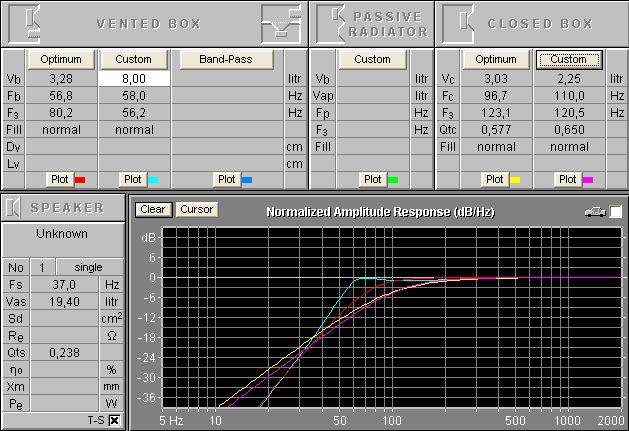Click the closed box Custom button
Viewport: 629px width, 431px height.
click(569, 59)
